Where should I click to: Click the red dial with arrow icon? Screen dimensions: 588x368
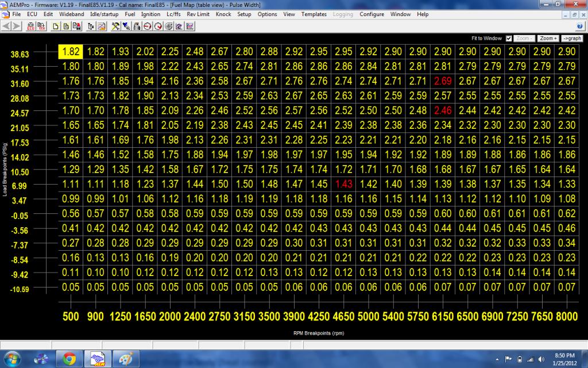pyautogui.click(x=158, y=26)
